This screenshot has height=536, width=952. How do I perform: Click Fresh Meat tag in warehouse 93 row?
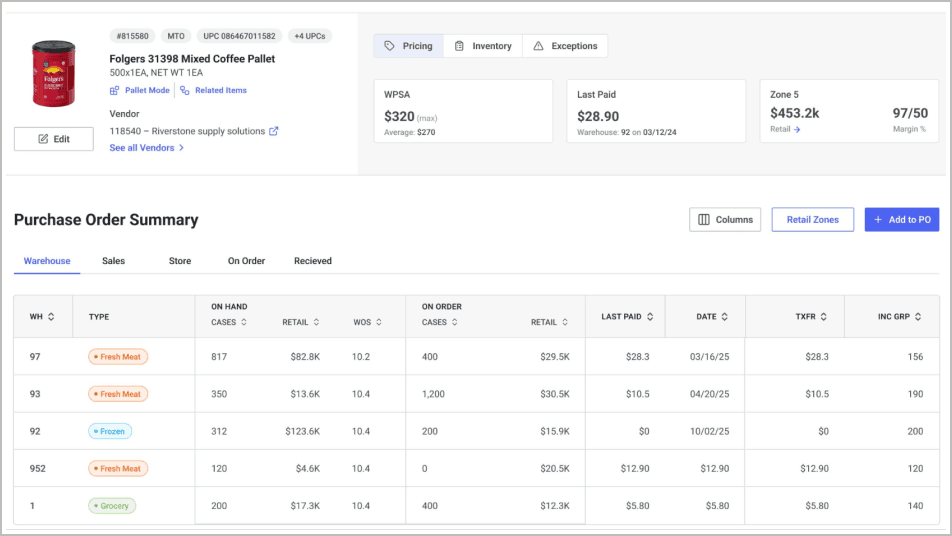pos(118,394)
